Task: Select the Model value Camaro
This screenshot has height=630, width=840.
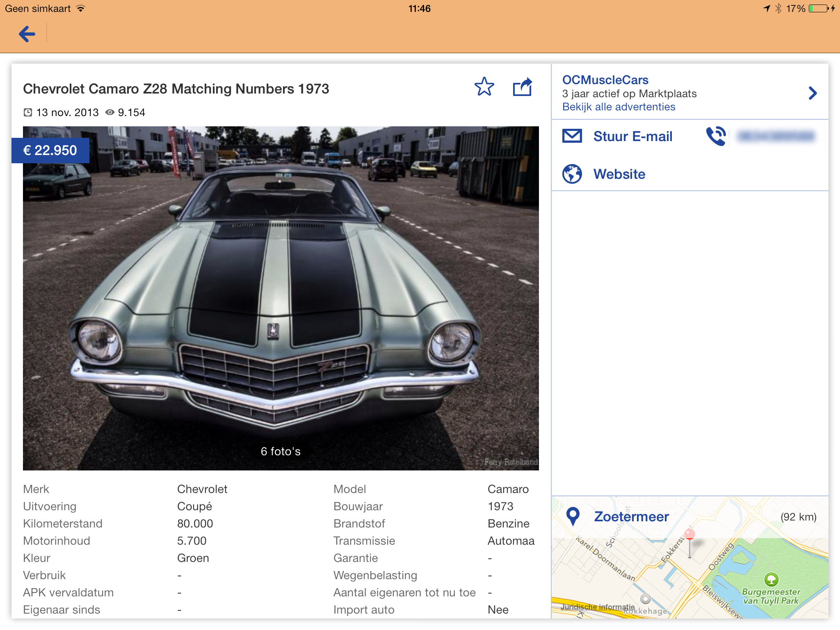Action: (508, 489)
